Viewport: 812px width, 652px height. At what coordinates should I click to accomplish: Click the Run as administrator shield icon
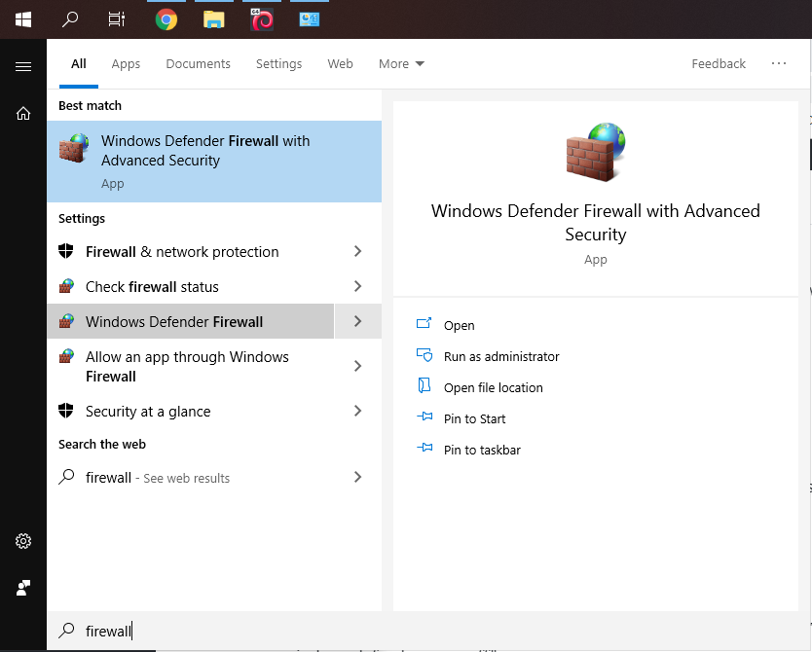424,355
